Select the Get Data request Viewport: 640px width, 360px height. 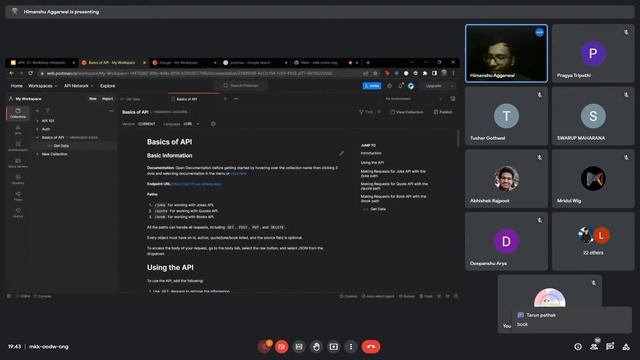(x=61, y=146)
